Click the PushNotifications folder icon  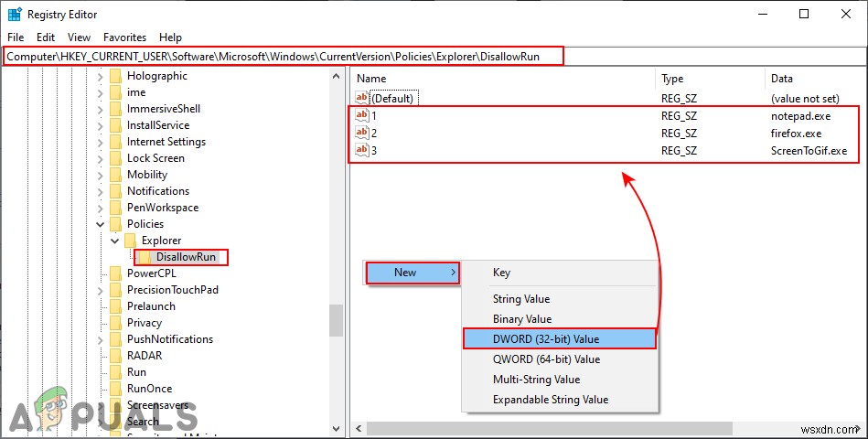tap(115, 338)
